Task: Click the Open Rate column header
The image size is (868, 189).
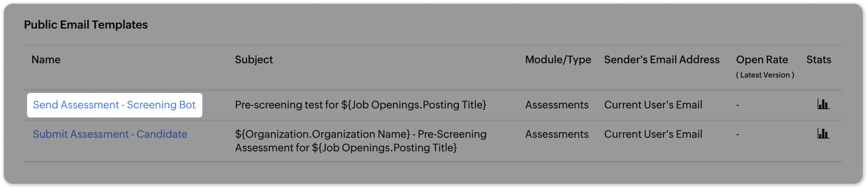Action: click(762, 60)
